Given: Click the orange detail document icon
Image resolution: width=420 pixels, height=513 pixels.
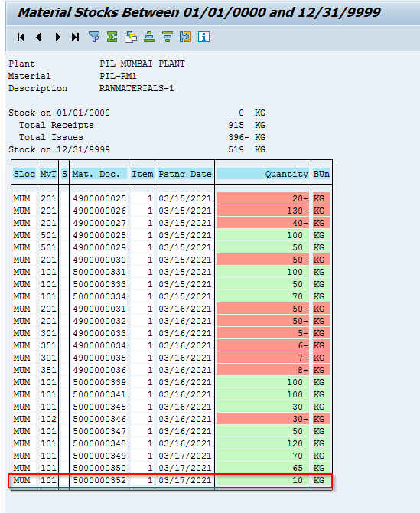Looking at the screenshot, I should [x=185, y=37].
